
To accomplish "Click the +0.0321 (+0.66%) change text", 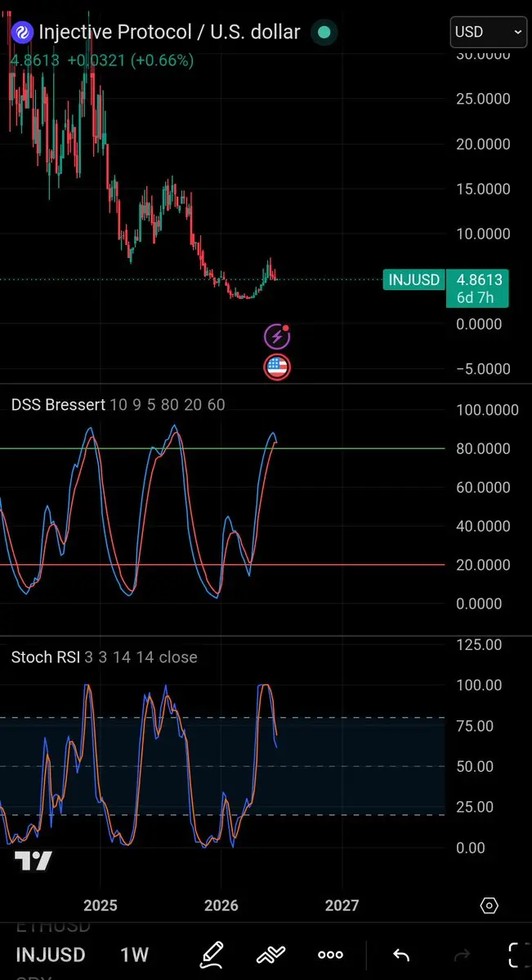I will (x=131, y=60).
